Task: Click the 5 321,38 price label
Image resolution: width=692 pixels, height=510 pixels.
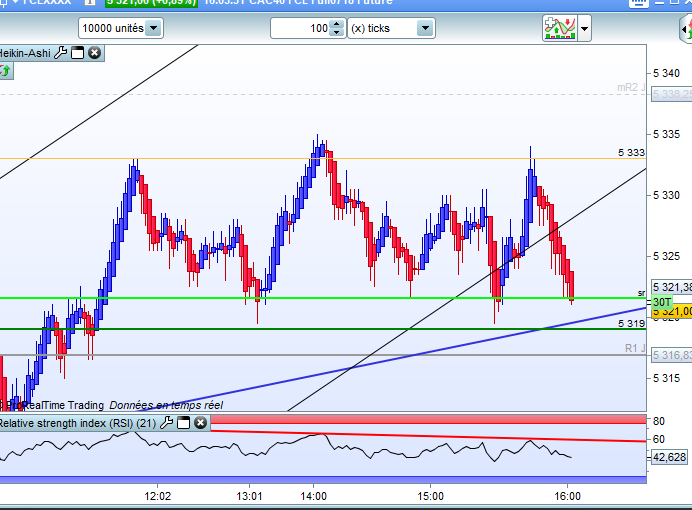Action: click(672, 287)
